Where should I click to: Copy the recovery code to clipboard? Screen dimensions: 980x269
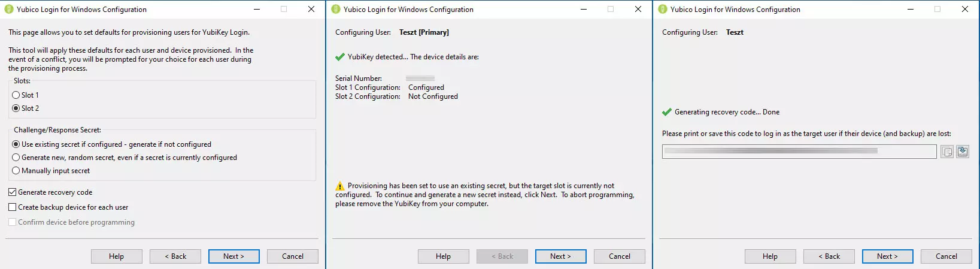947,152
